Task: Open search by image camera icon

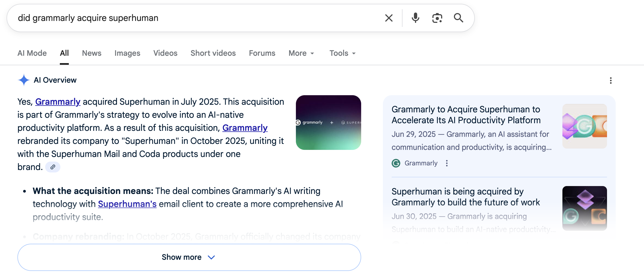Action: (437, 18)
